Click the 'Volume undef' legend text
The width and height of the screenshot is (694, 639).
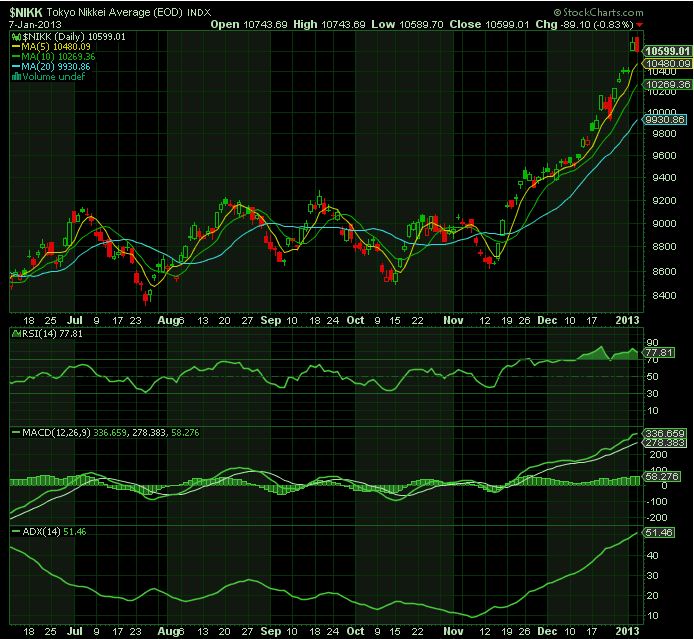pyautogui.click(x=54, y=77)
